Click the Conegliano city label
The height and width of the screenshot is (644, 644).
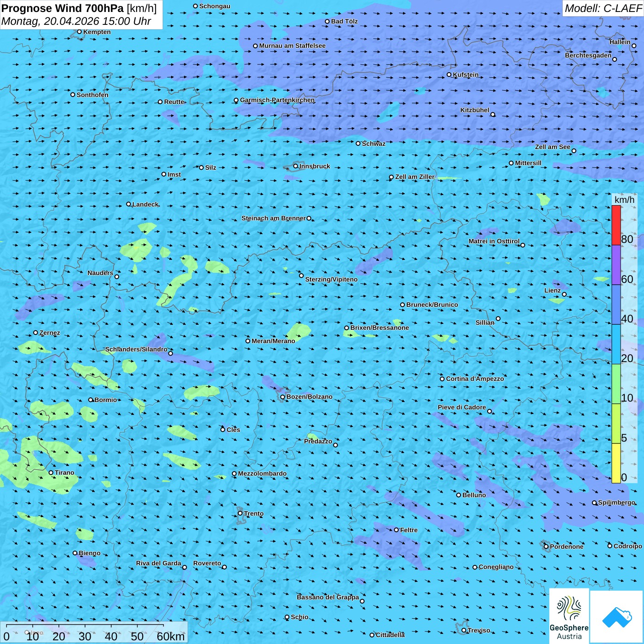click(496, 567)
